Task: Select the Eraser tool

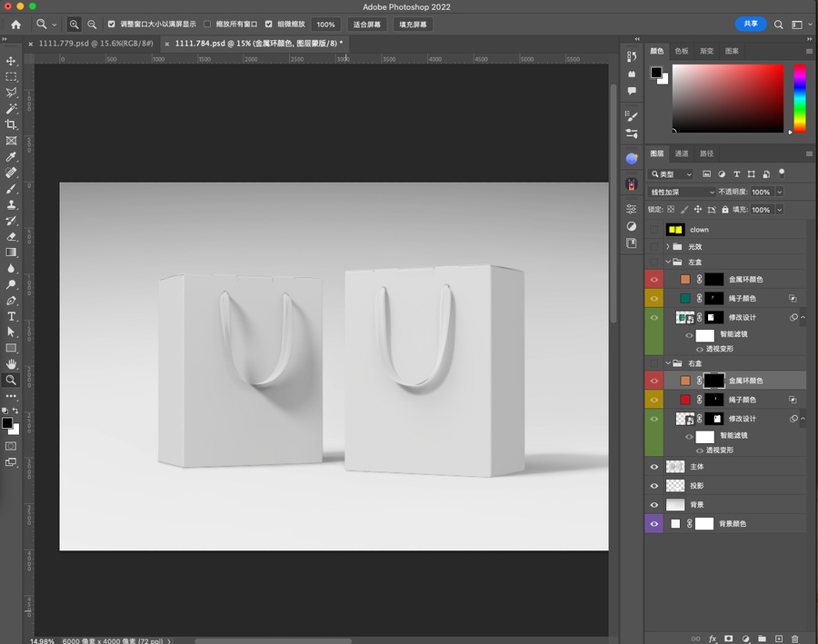Action: tap(11, 237)
